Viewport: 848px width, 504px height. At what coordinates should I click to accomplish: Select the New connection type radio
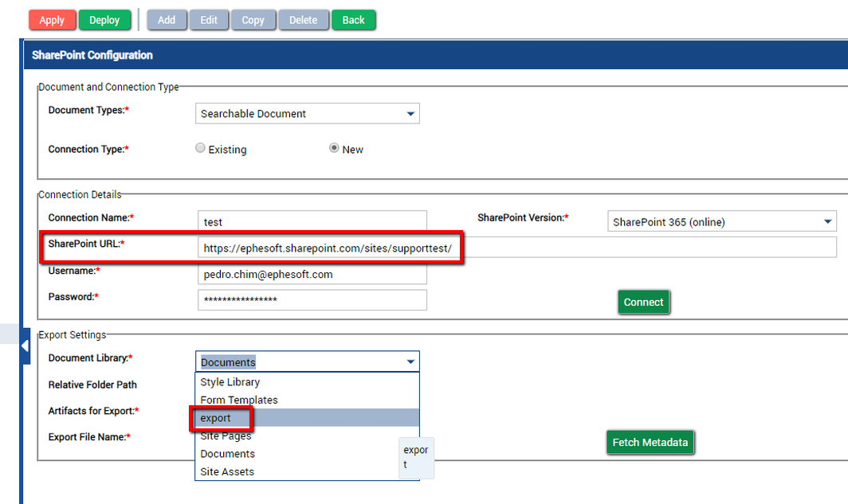coord(334,148)
